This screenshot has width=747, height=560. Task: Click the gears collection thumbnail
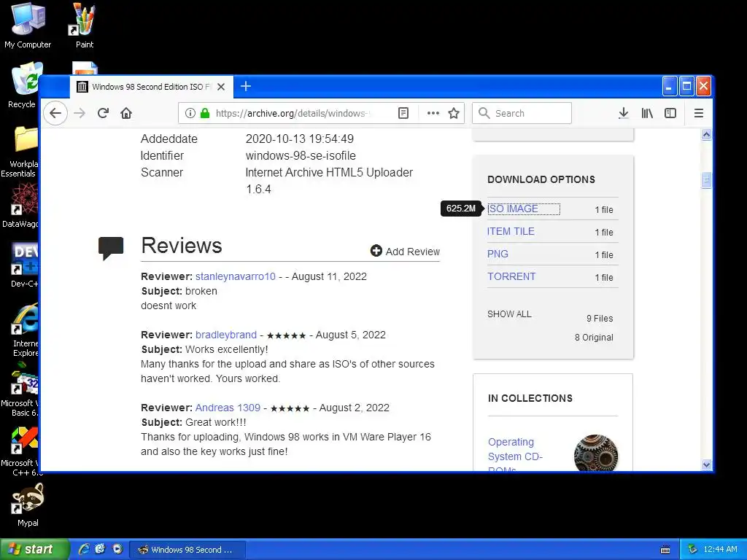pos(596,453)
